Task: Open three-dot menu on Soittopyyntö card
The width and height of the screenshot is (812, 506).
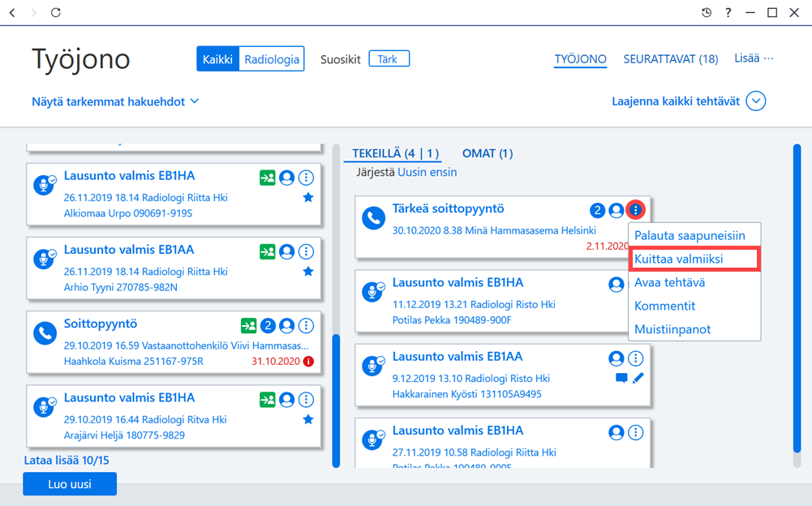Action: coord(306,326)
